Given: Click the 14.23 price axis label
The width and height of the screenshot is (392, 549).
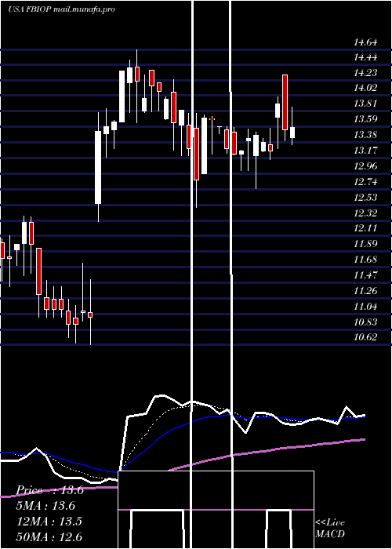Looking at the screenshot, I should (365, 73).
